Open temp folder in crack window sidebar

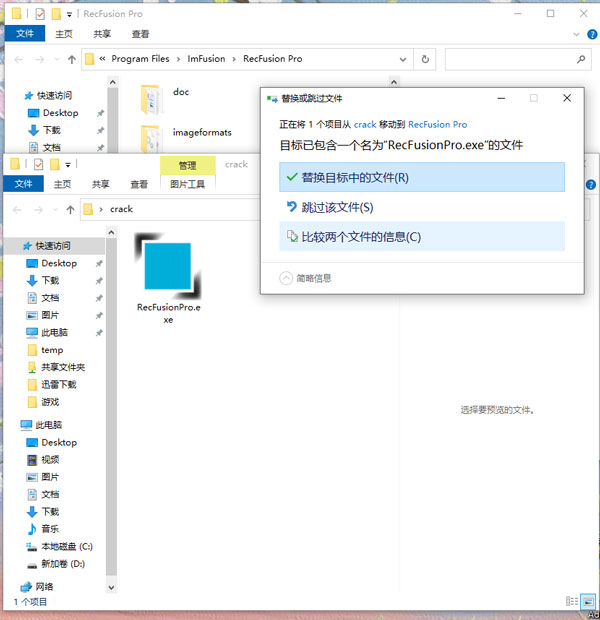52,350
